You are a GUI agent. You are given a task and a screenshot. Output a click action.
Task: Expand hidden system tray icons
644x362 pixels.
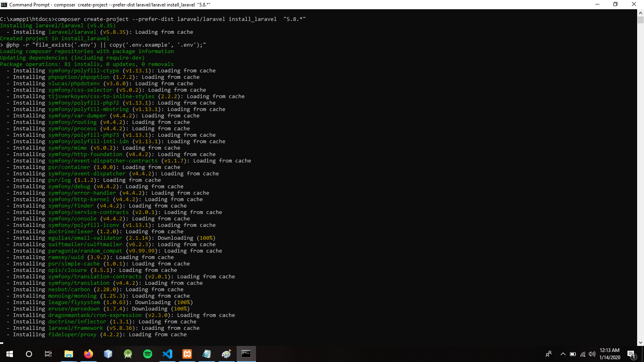(x=563, y=354)
